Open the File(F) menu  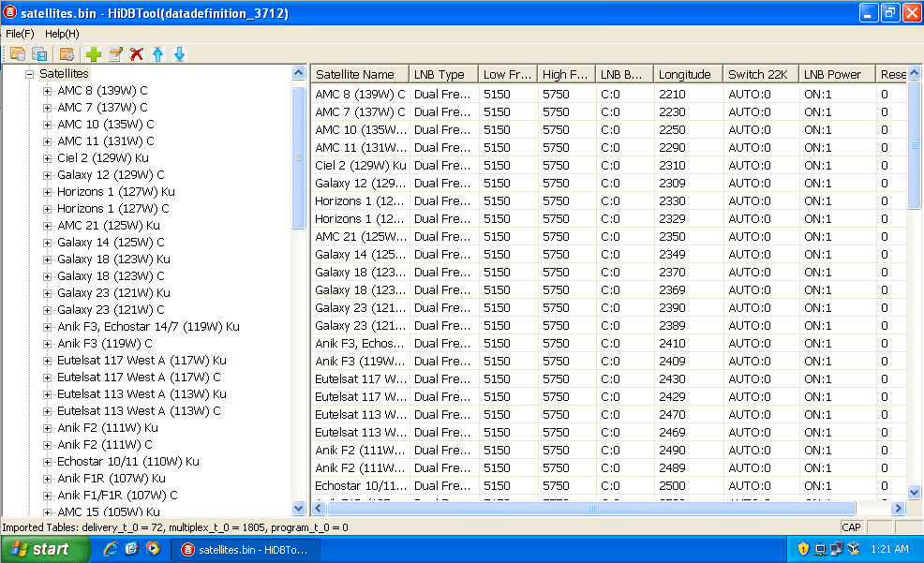pyautogui.click(x=20, y=34)
